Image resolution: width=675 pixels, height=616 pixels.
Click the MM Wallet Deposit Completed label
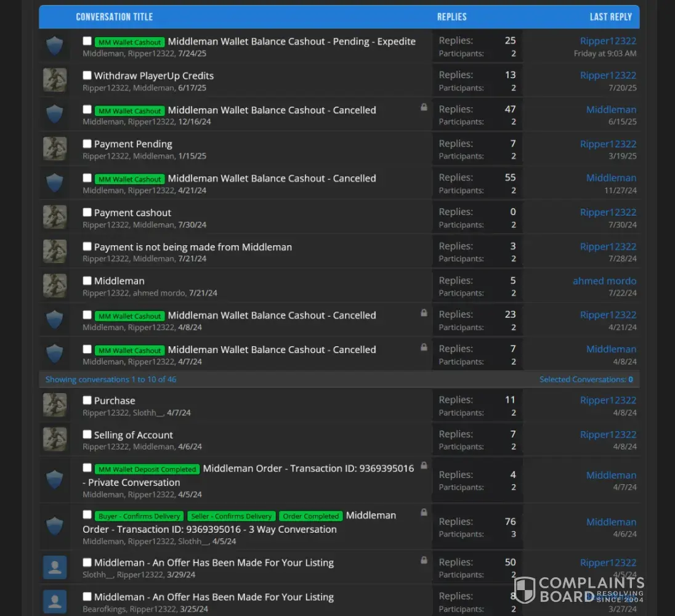point(147,469)
